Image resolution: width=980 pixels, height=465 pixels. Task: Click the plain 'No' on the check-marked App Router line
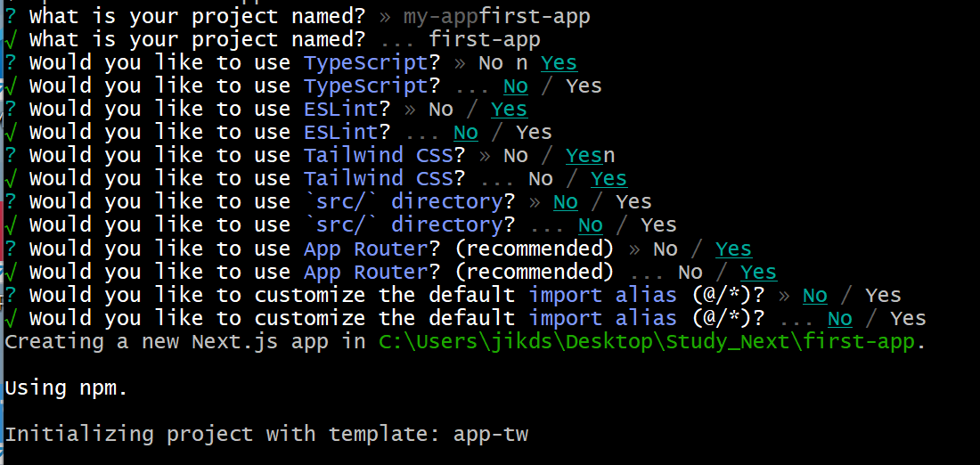click(x=690, y=273)
